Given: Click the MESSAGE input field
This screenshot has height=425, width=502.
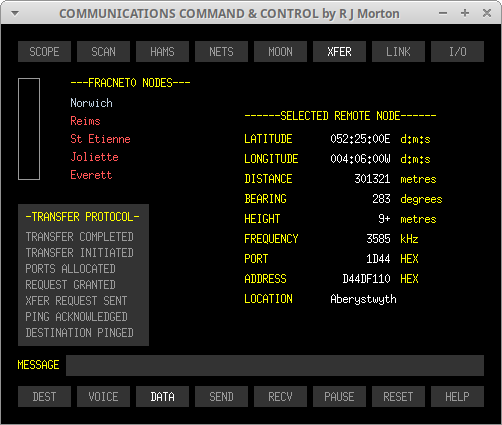Looking at the screenshot, I should click(275, 365).
